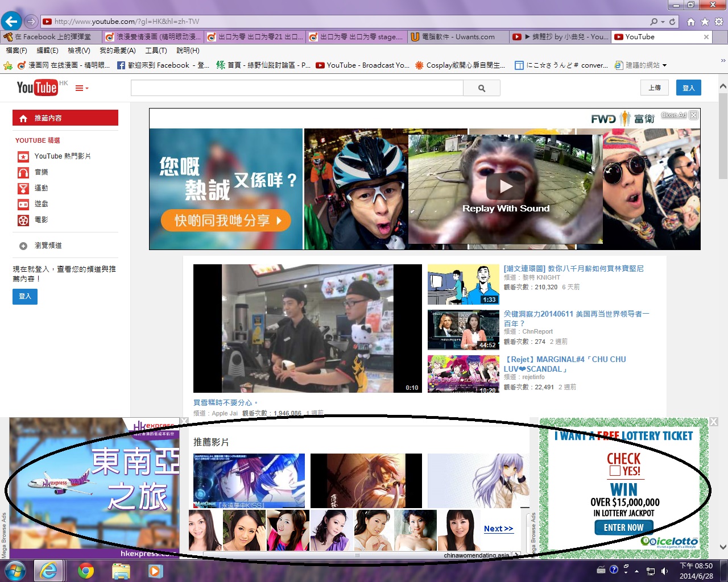Click the taskbar clock showing 下午 08:50
728x582 pixels.
coord(696,571)
